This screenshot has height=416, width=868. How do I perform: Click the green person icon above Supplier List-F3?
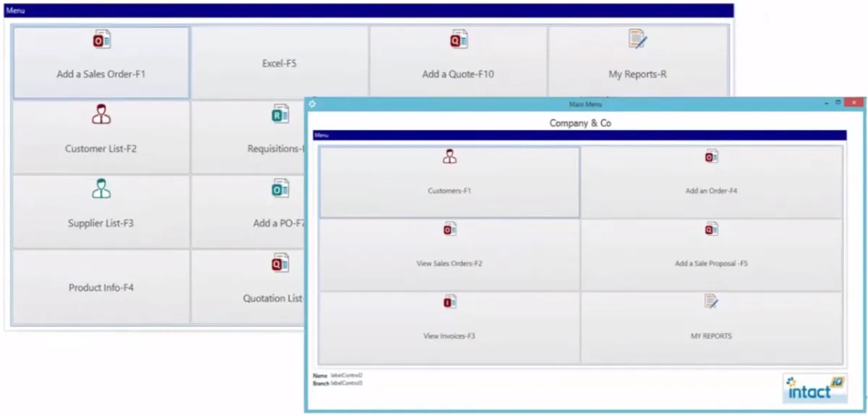tap(101, 189)
